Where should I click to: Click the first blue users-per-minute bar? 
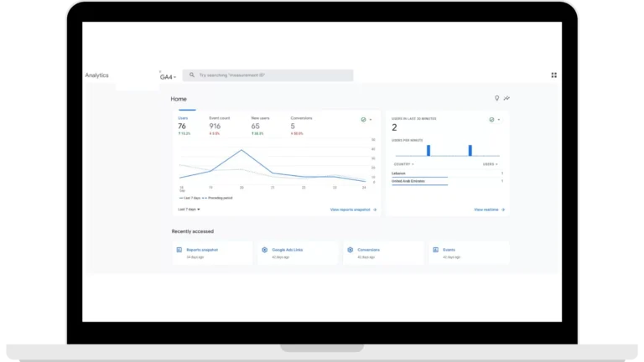point(428,150)
